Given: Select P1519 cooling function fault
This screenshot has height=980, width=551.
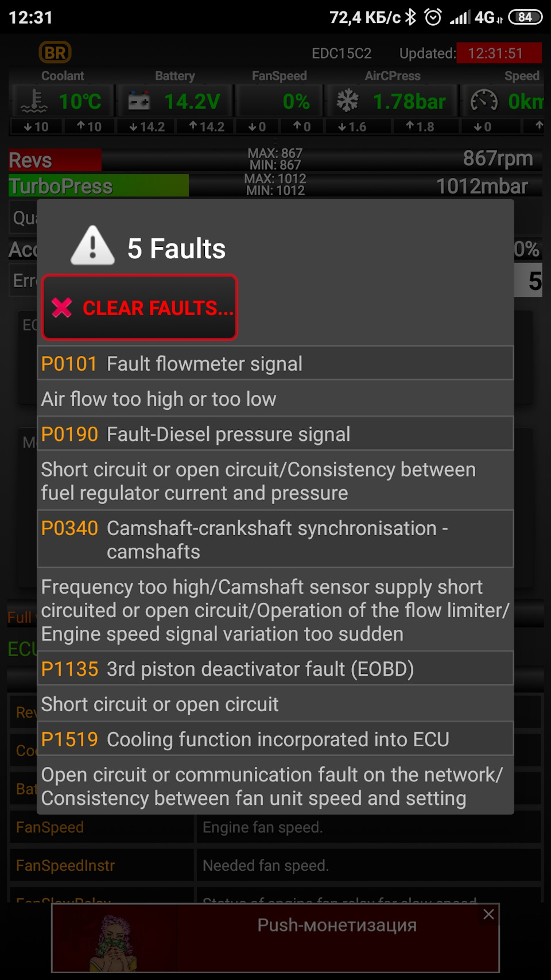Looking at the screenshot, I should [275, 739].
